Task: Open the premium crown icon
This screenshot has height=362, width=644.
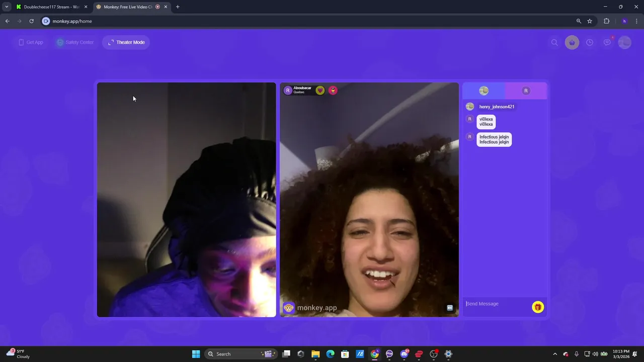Action: coord(572,43)
